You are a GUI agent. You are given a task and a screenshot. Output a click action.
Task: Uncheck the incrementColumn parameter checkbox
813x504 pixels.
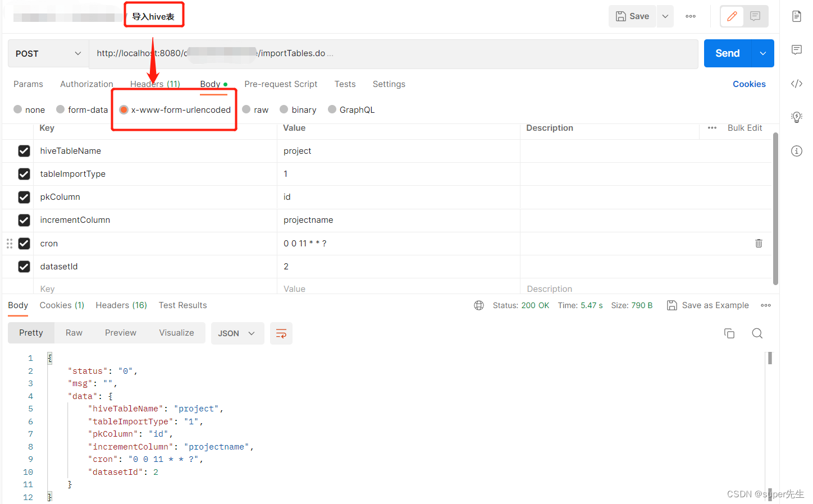24,220
